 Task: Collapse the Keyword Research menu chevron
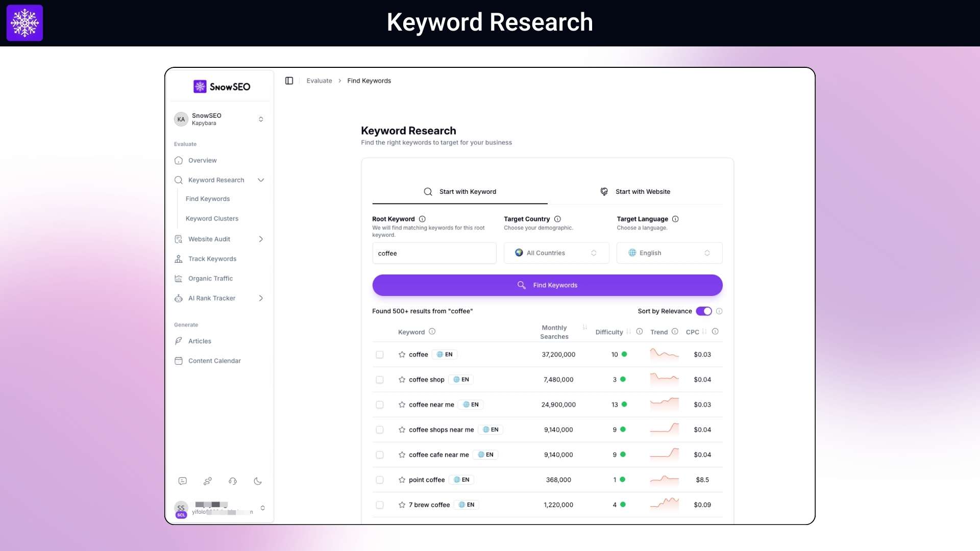pyautogui.click(x=261, y=180)
